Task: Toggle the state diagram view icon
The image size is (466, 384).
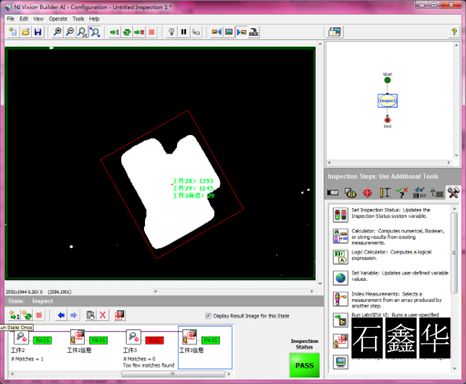Action: click(x=335, y=32)
